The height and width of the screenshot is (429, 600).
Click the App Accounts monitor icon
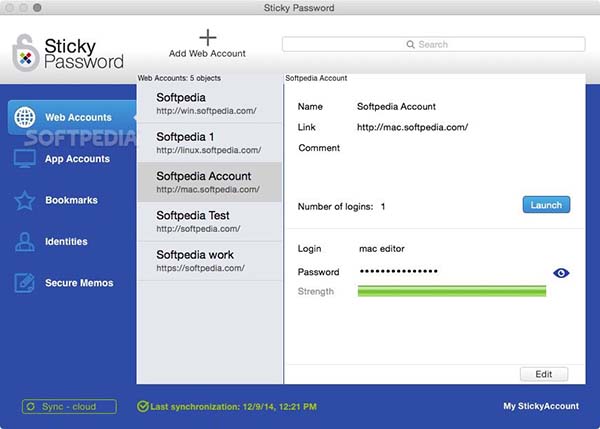24,158
